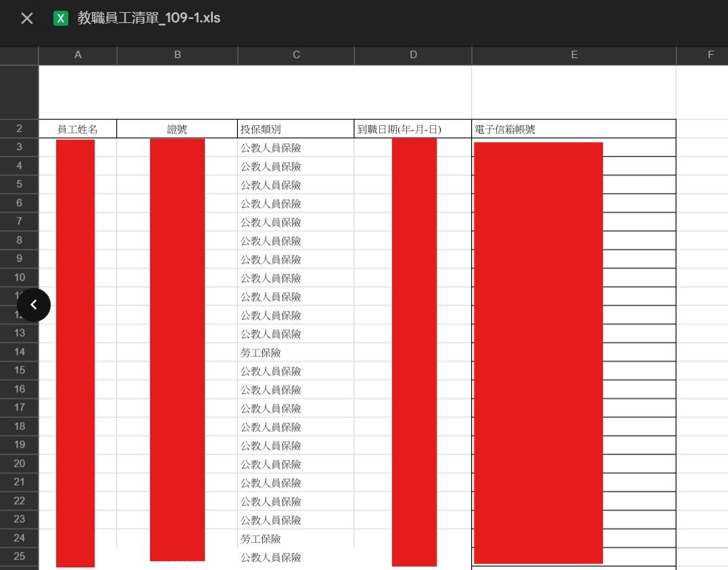The width and height of the screenshot is (728, 570).
Task: Click the 到職日期(年-月-日) header cell
Action: 413,129
